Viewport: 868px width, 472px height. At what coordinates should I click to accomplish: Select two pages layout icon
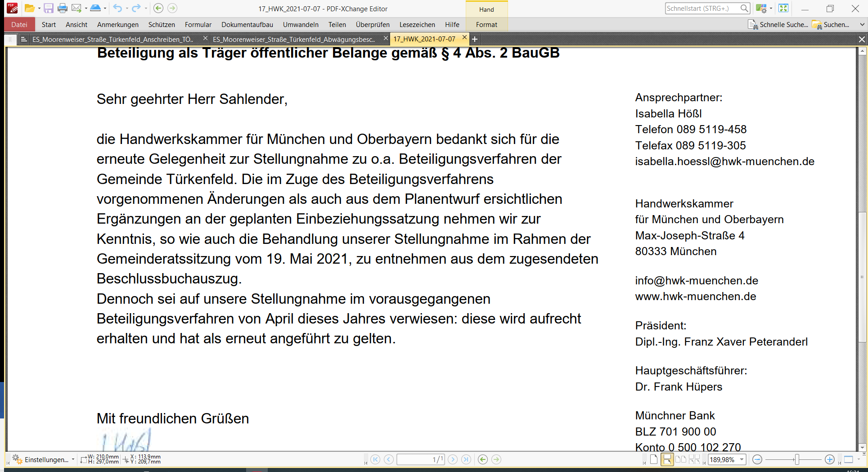tap(681, 459)
